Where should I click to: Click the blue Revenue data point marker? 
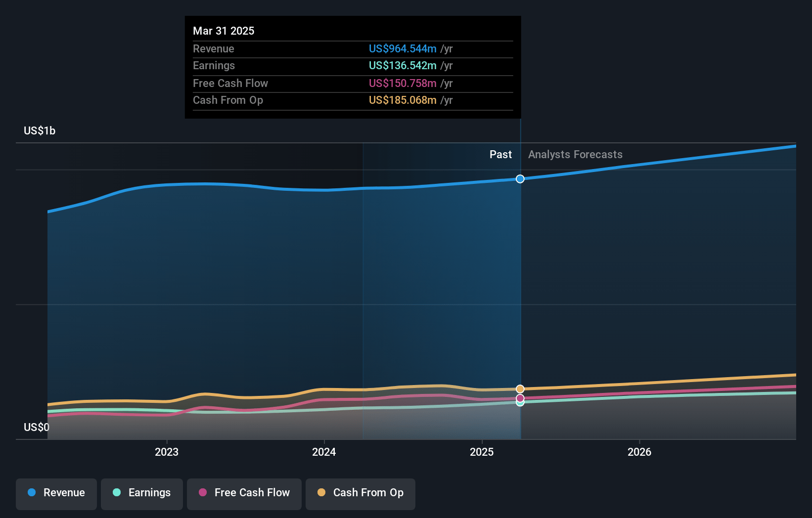(520, 179)
